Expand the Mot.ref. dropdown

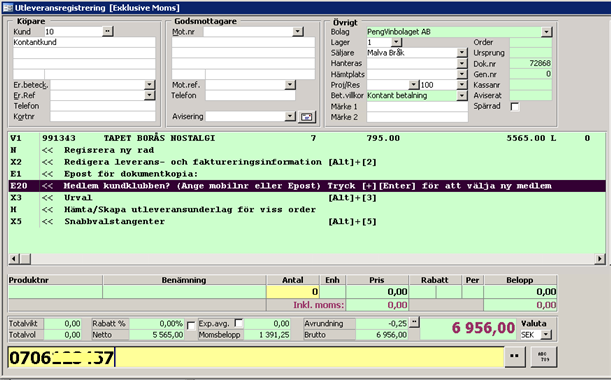[290, 85]
